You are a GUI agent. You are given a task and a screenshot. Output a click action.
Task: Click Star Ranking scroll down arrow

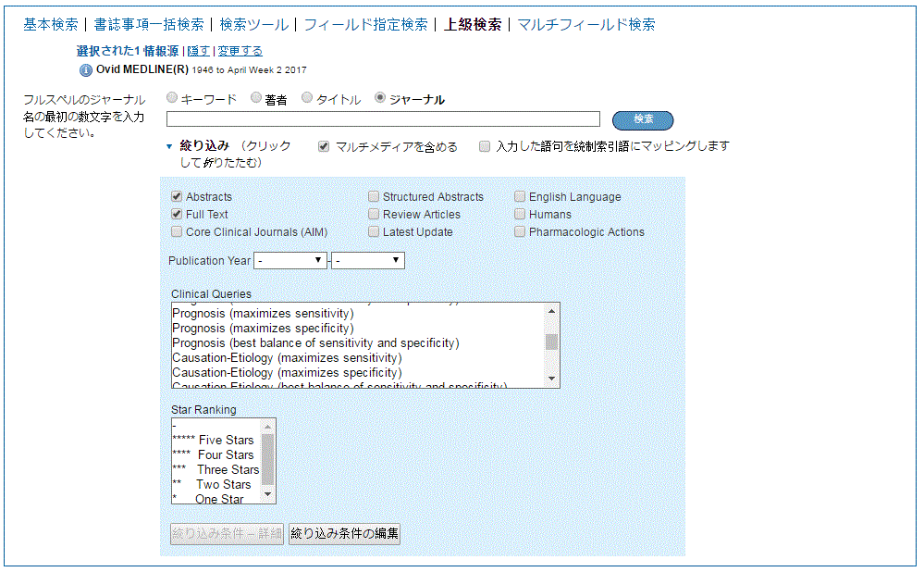click(x=267, y=494)
